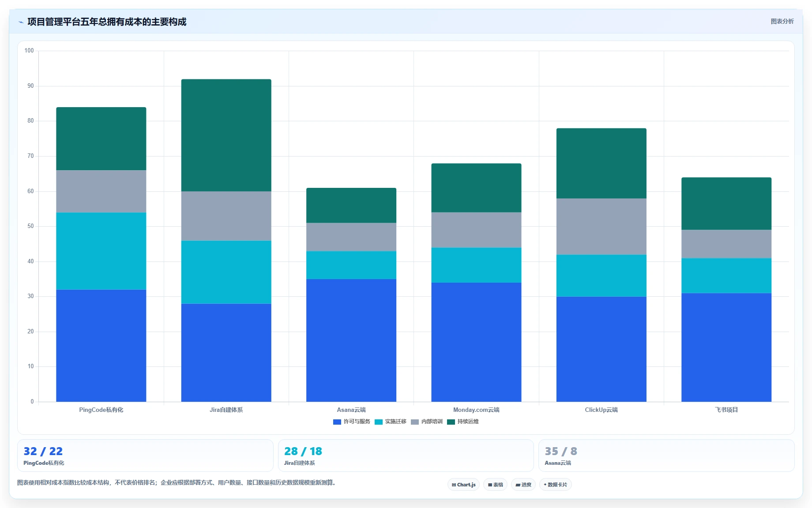Click the dark green 持续运维 legend color box

tap(451, 422)
